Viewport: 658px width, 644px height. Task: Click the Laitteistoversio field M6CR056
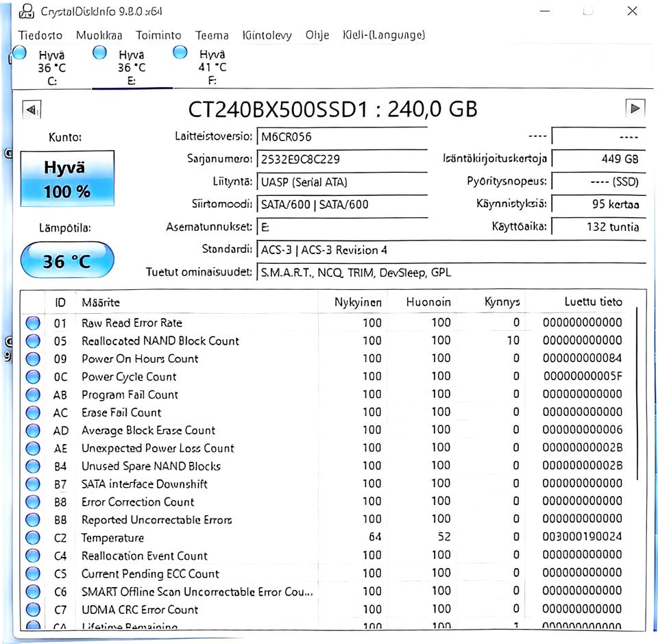point(342,137)
